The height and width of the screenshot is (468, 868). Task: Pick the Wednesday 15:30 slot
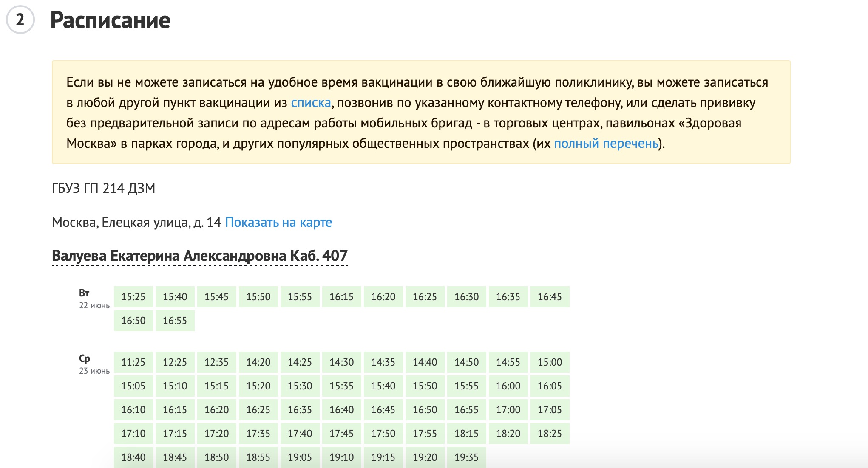point(300,386)
